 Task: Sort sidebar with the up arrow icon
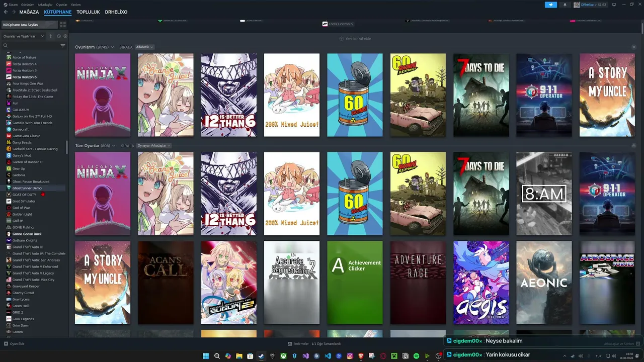click(50, 36)
